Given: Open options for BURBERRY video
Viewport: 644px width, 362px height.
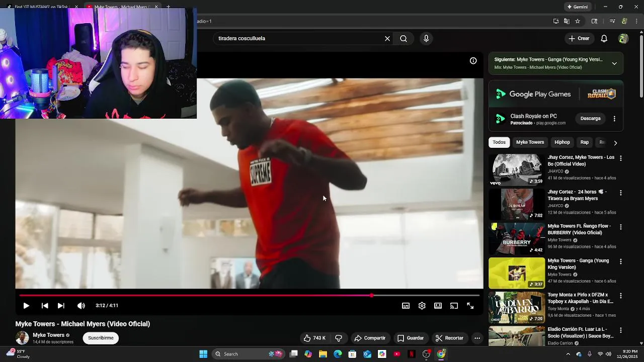Looking at the screenshot, I should (620, 227).
